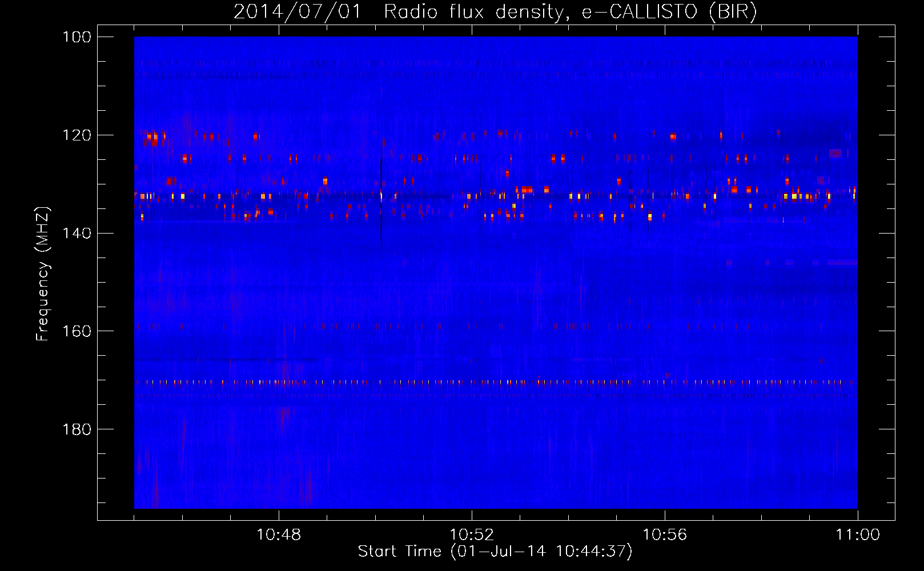Click the 140 frequency tick label
This screenshot has width=924, height=571.
tap(77, 234)
